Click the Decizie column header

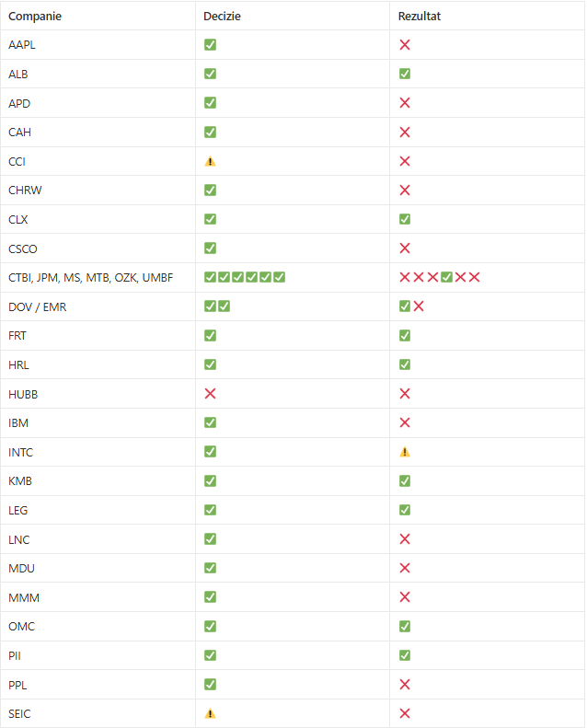pyautogui.click(x=222, y=17)
